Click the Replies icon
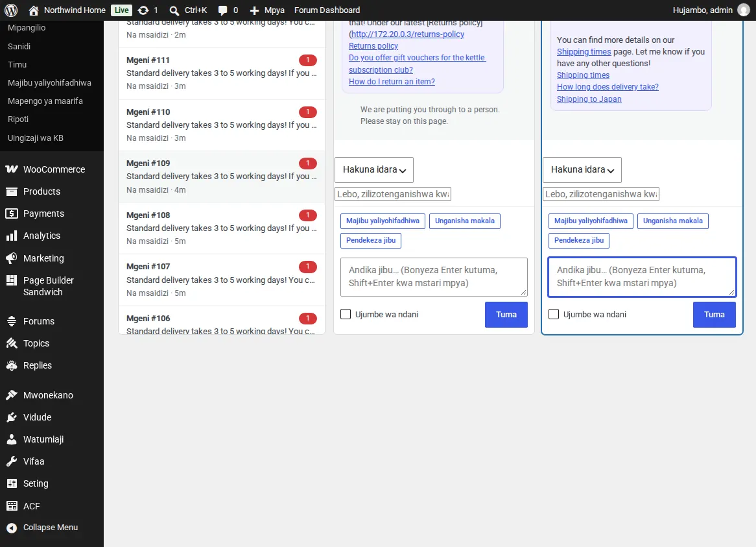Viewport: 756px width, 547px height. click(12, 365)
